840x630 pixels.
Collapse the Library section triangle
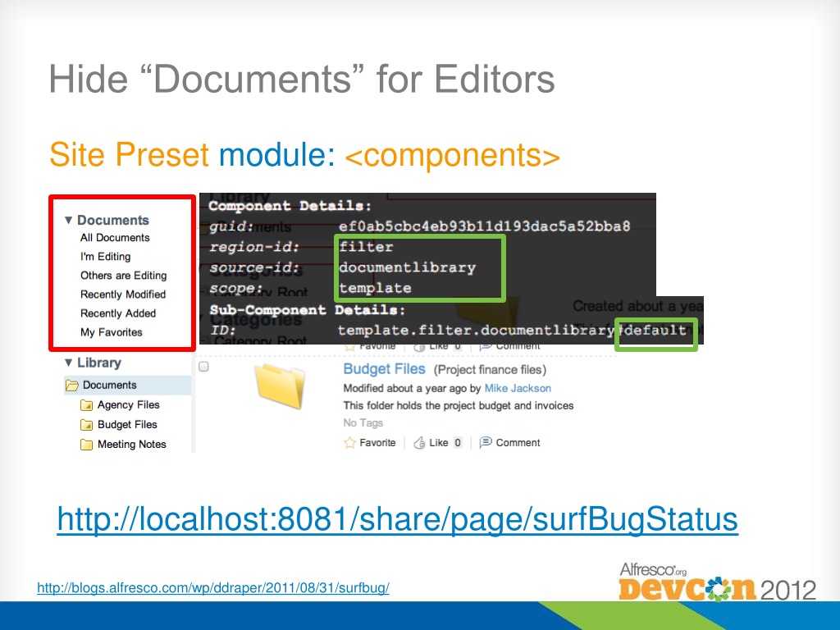(69, 363)
